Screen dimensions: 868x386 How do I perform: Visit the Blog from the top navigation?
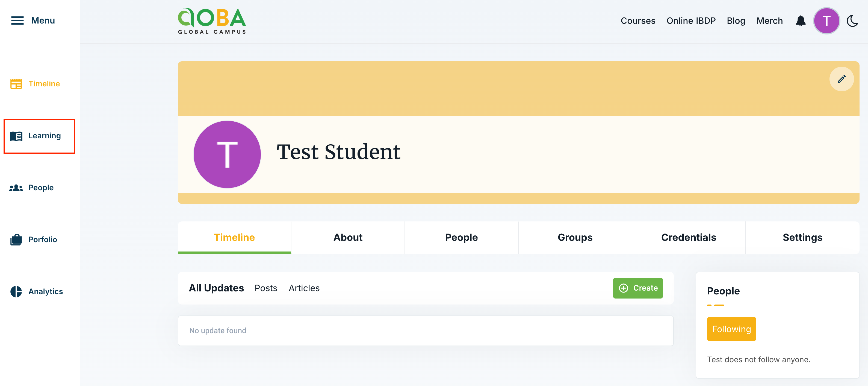pyautogui.click(x=736, y=21)
